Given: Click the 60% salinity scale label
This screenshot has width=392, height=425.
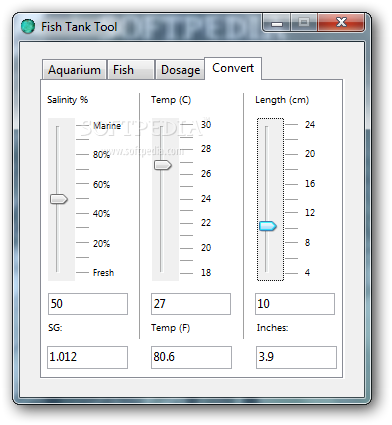Looking at the screenshot, I should tap(101, 184).
